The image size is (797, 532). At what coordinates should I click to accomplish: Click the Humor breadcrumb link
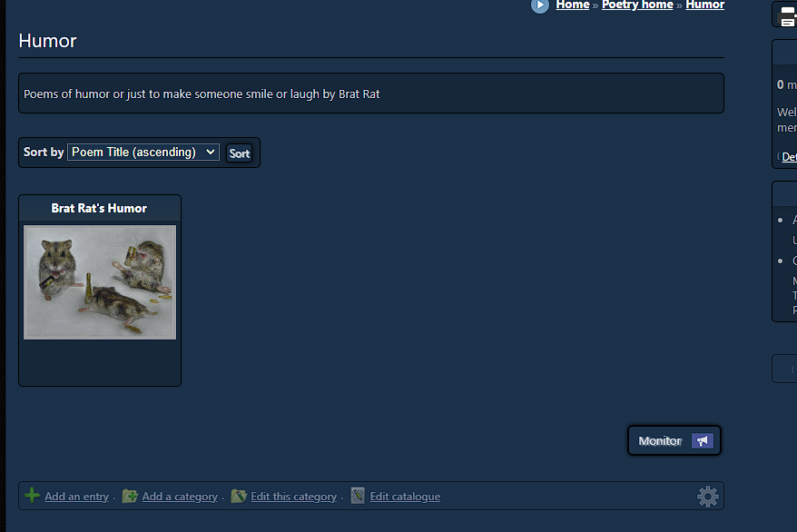705,5
